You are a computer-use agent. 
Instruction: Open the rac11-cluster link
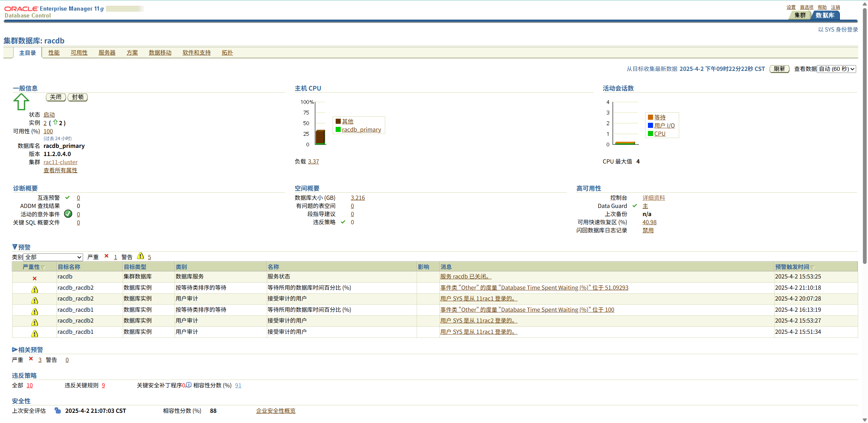(60, 162)
